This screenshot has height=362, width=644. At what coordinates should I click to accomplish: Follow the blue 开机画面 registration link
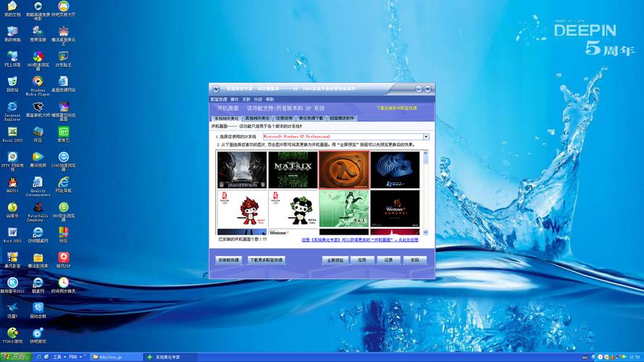(x=360, y=240)
